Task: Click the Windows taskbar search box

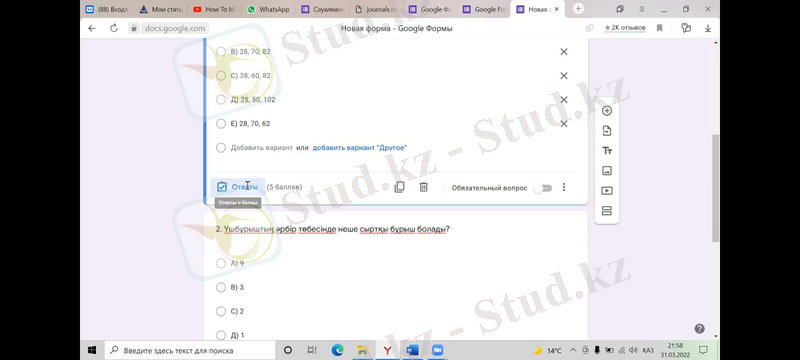Action: pos(190,350)
